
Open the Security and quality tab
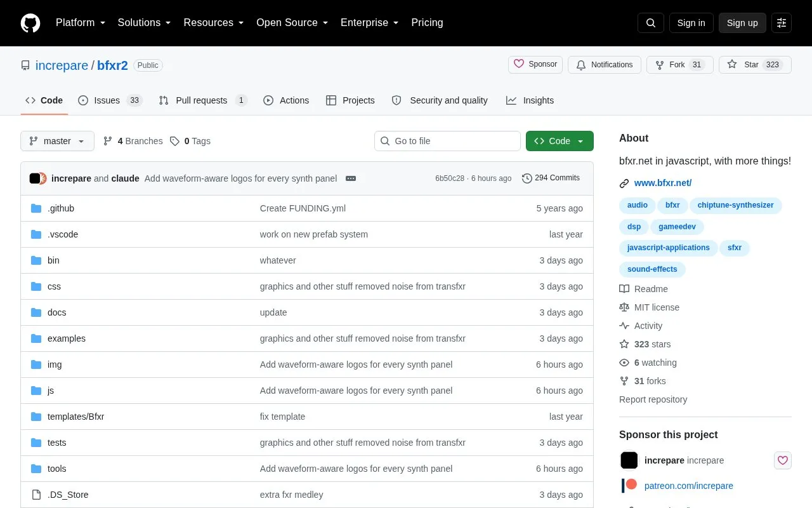click(440, 100)
